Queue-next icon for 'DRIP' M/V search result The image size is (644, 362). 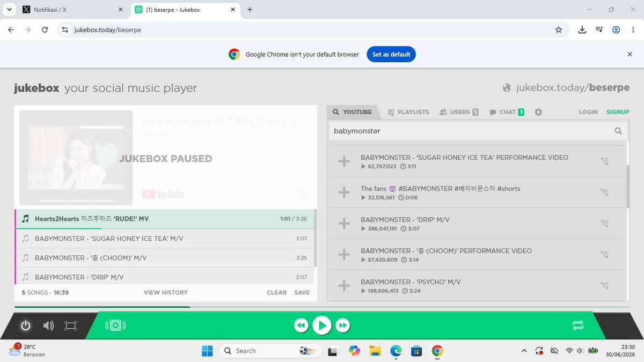pyautogui.click(x=604, y=223)
